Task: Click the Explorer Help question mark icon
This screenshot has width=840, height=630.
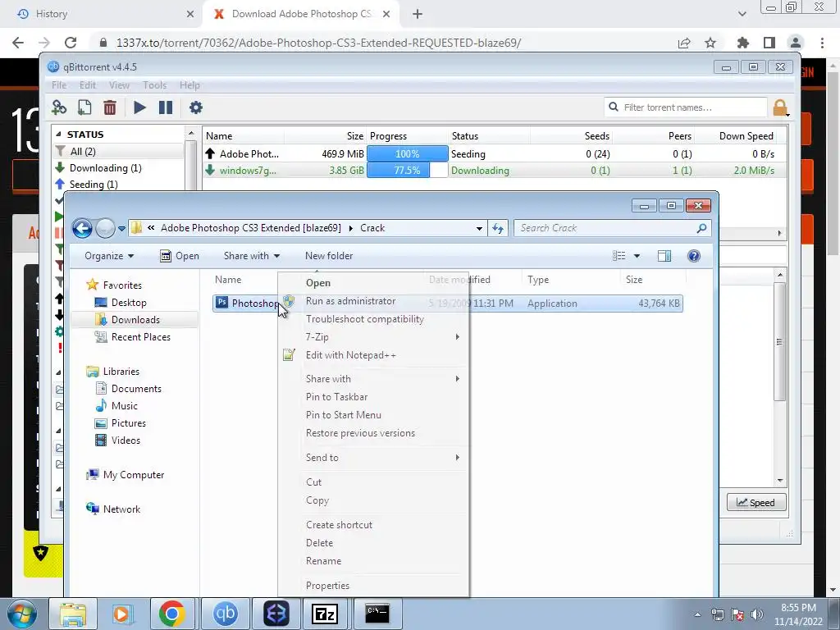Action: (694, 256)
